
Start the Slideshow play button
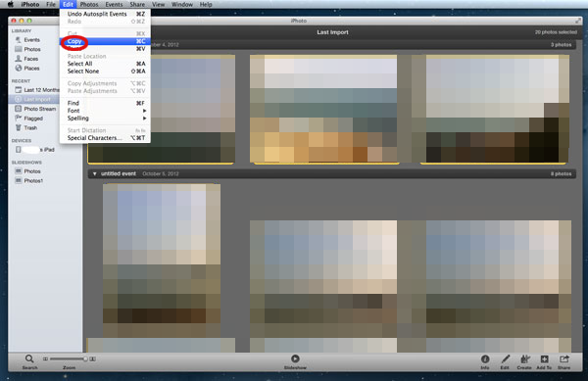pyautogui.click(x=295, y=358)
